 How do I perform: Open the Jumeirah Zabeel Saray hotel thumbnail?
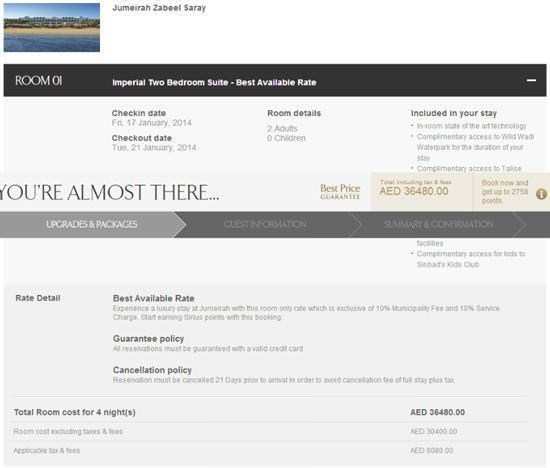(52, 27)
